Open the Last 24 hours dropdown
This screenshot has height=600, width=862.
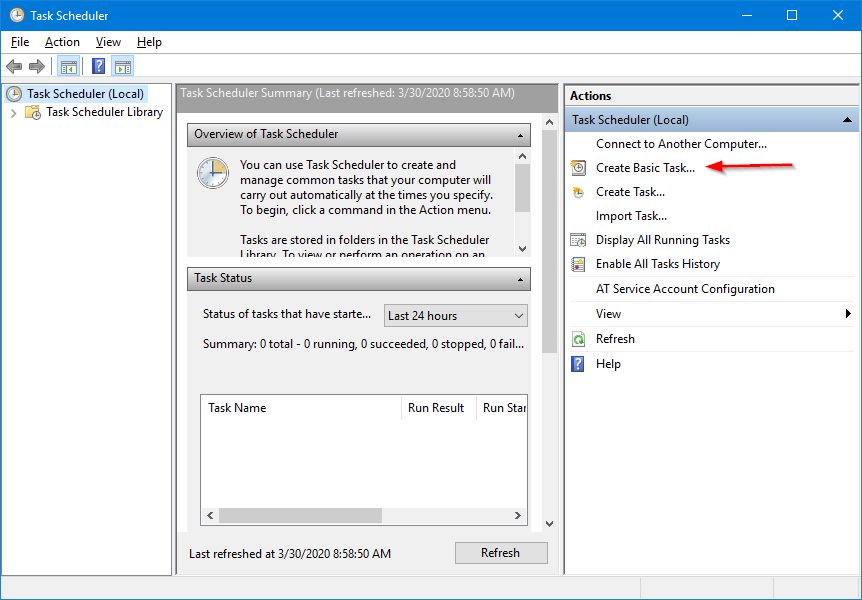click(x=456, y=316)
